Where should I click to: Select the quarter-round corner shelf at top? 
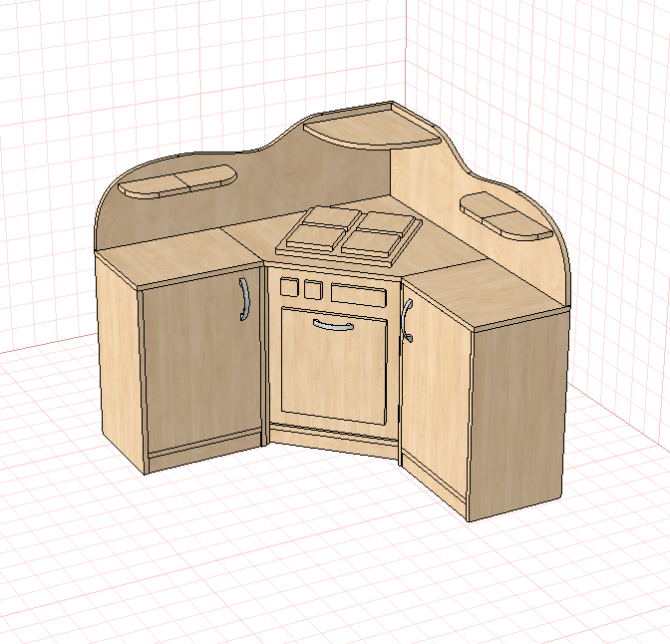tap(372, 129)
